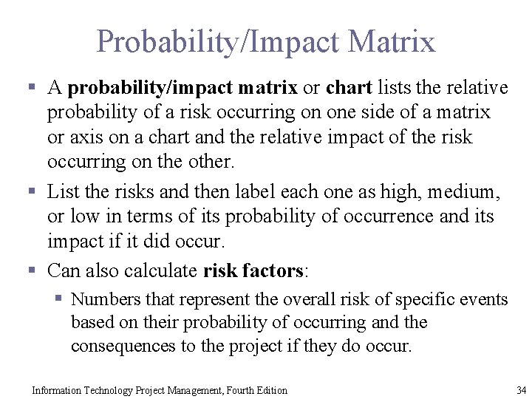The image size is (532, 399).
Task: Click the bold word chart
Action: pyautogui.click(x=349, y=87)
